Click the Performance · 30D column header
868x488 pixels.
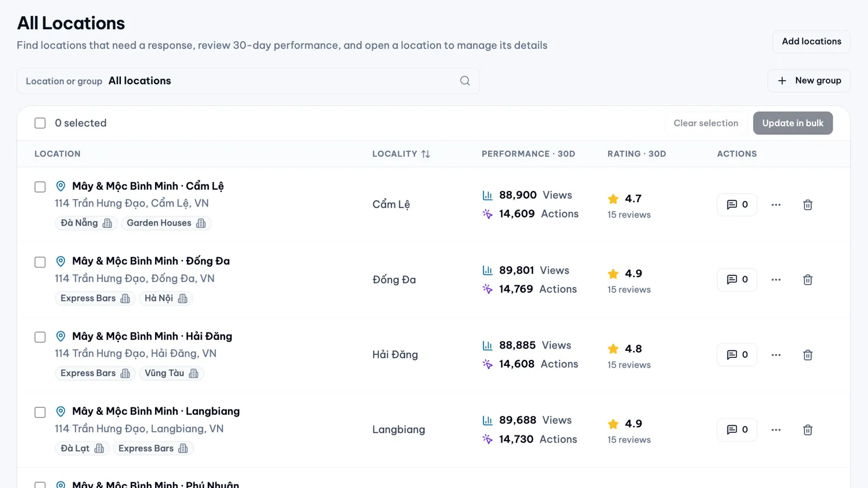[528, 154]
